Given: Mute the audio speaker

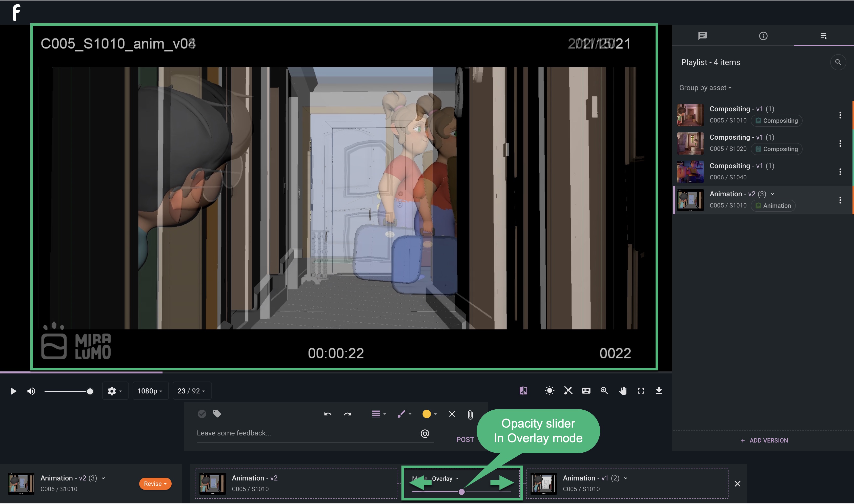Looking at the screenshot, I should [x=31, y=391].
